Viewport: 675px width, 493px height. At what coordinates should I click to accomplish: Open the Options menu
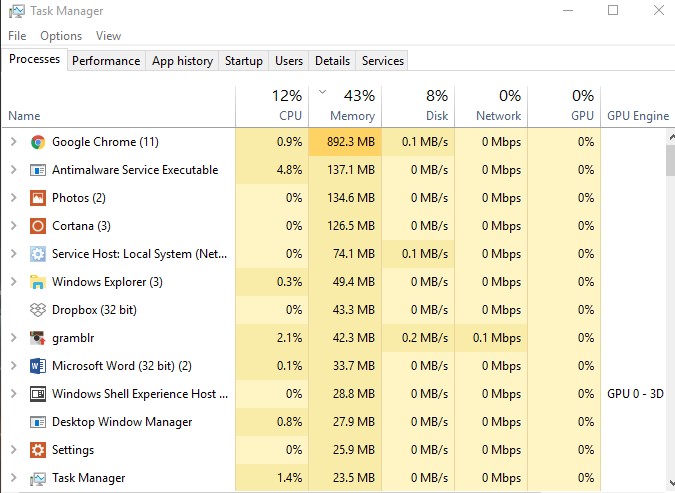pyautogui.click(x=61, y=36)
